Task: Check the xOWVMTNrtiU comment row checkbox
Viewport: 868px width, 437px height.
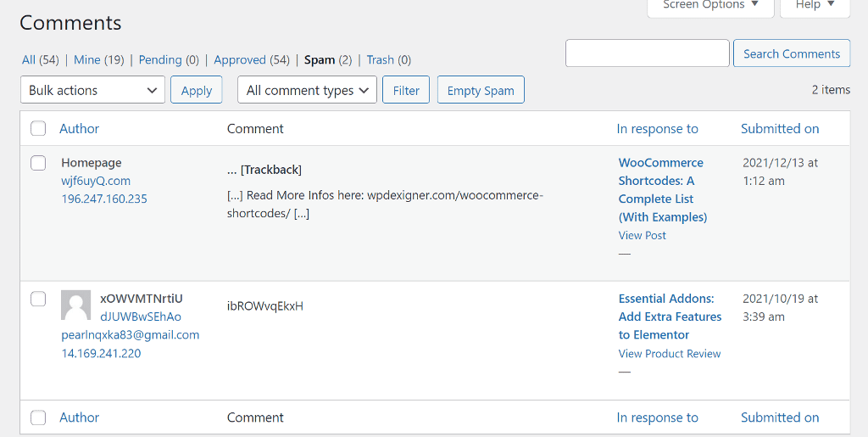Action: click(x=38, y=299)
